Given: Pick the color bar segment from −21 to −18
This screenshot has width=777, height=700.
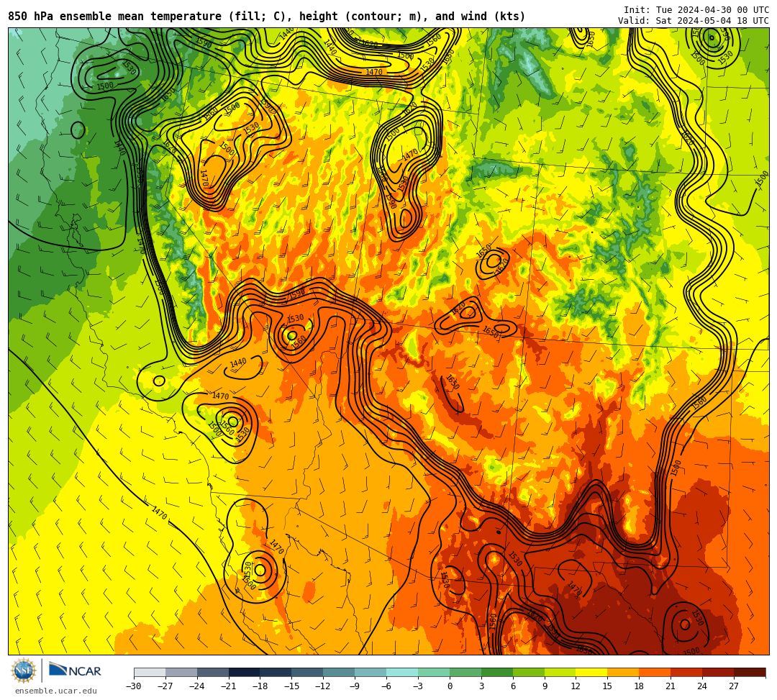Looking at the screenshot, I should tap(245, 672).
